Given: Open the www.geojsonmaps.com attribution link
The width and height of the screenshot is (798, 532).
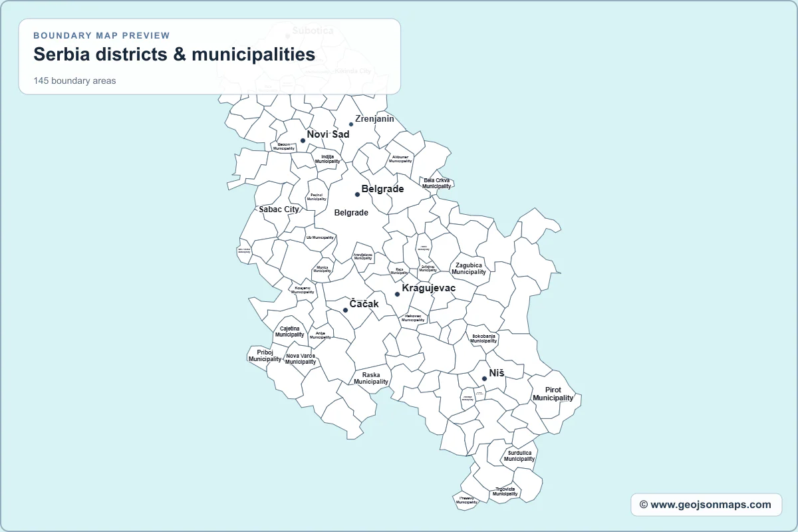Looking at the screenshot, I should tap(706, 505).
